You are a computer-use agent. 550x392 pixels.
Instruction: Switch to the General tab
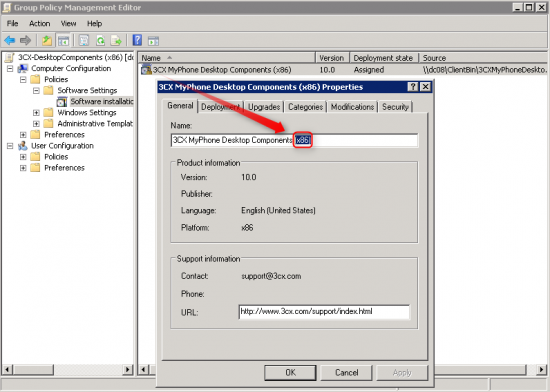[180, 106]
